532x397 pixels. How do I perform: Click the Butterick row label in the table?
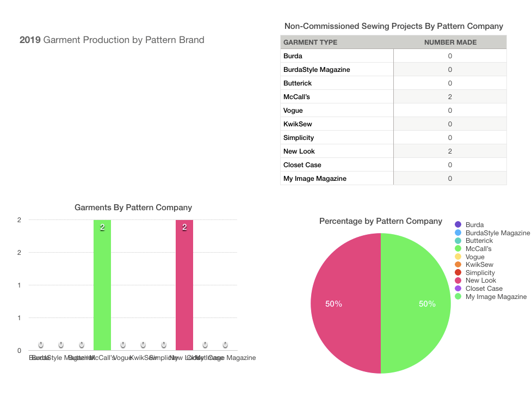tap(298, 83)
